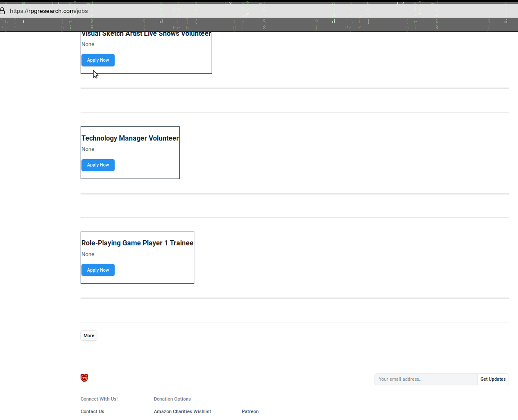This screenshot has width=518, height=420.
Task: Apply Now for Technology Manager Volunteer
Action: pos(98,165)
